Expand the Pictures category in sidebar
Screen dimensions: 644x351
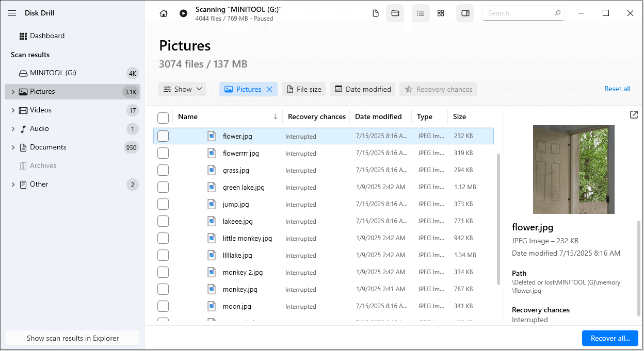coord(12,91)
